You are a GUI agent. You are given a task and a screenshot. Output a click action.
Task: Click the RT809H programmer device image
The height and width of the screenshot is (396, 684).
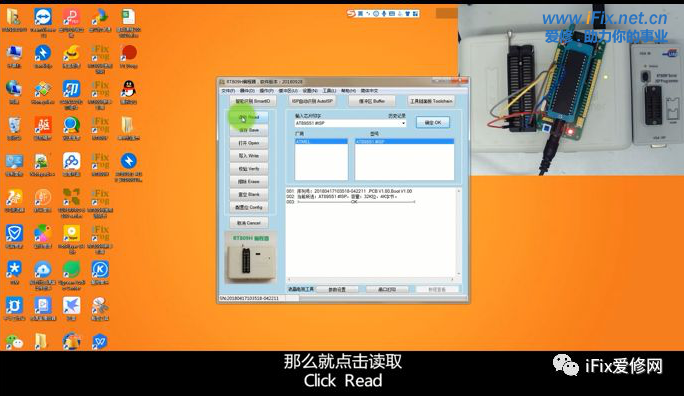tap(250, 257)
